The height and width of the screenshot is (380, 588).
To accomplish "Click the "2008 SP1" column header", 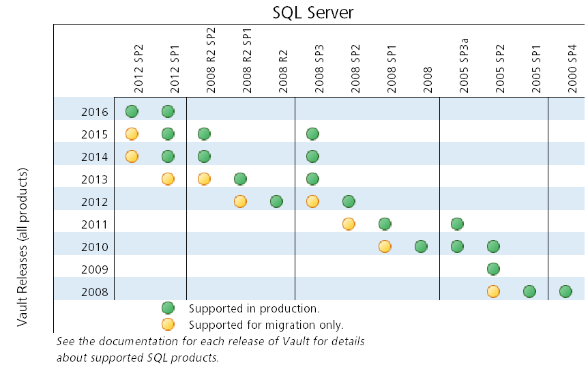I will (x=392, y=69).
